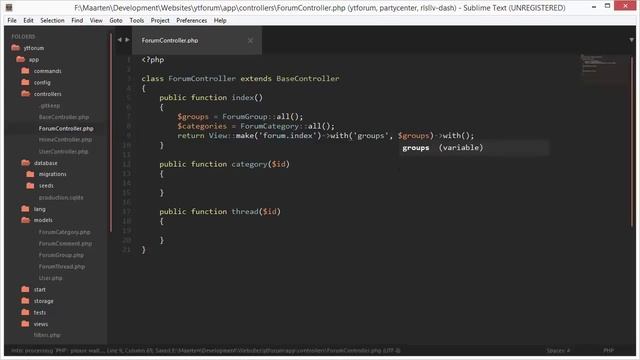Screen dimensions: 640x360
Task: Open the Tools menu
Action: (137, 20)
